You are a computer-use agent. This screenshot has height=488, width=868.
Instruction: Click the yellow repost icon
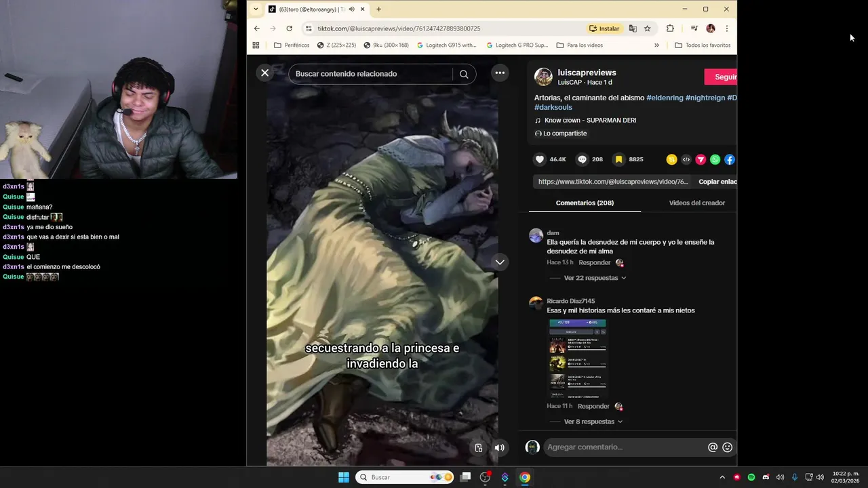pyautogui.click(x=671, y=159)
